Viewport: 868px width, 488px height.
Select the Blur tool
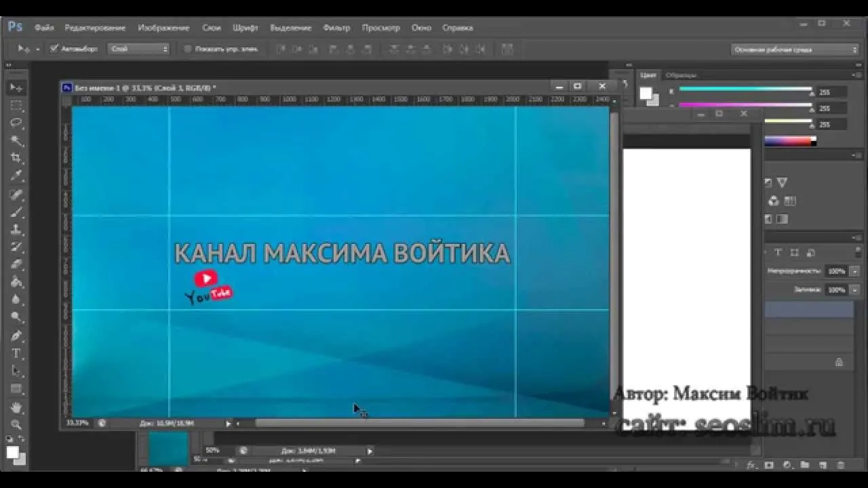[x=16, y=300]
